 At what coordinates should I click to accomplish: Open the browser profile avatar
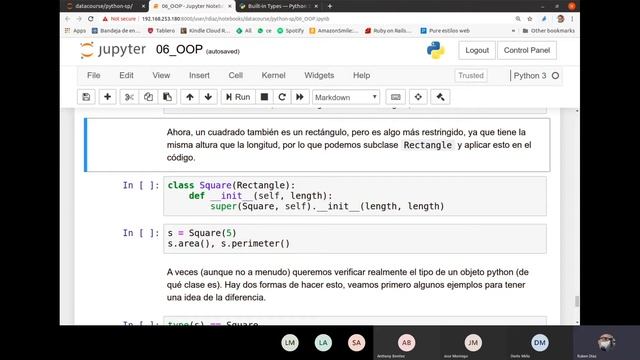coord(560,19)
